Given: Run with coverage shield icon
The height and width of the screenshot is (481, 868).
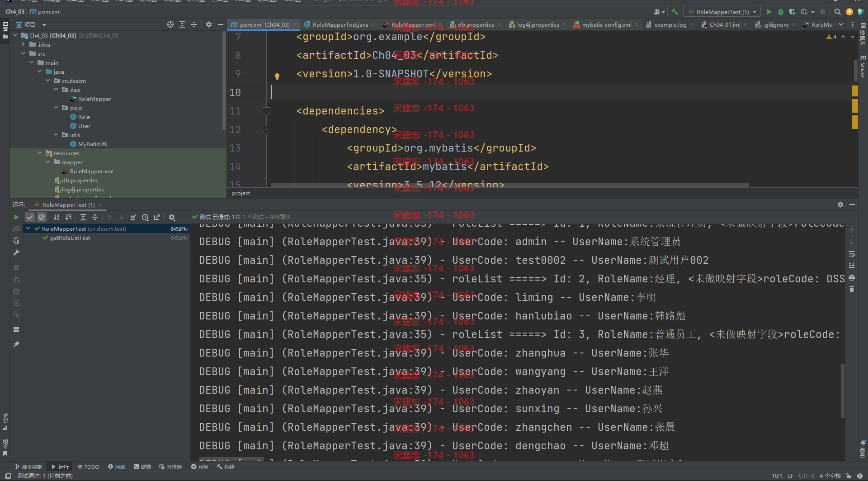Looking at the screenshot, I should pyautogui.click(x=792, y=12).
